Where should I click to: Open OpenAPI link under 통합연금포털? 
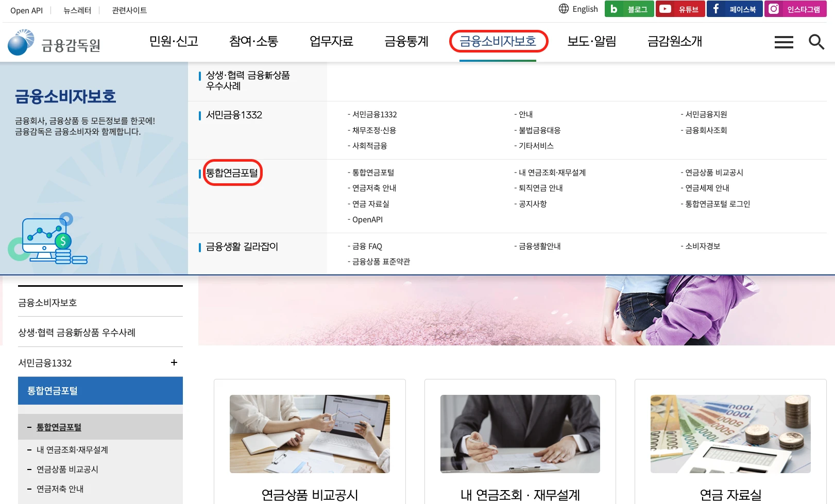click(367, 219)
